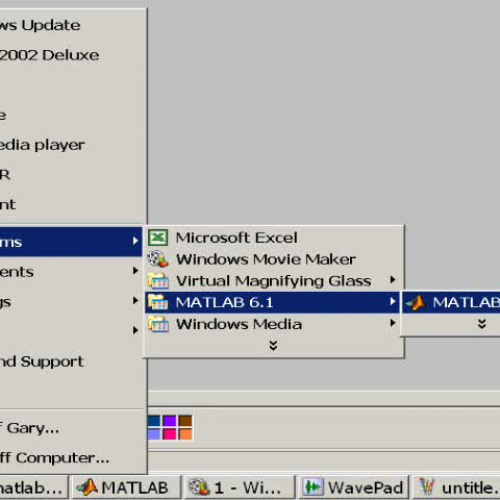
Task: Expand the MATLAB submenu double chevron
Action: point(482,324)
